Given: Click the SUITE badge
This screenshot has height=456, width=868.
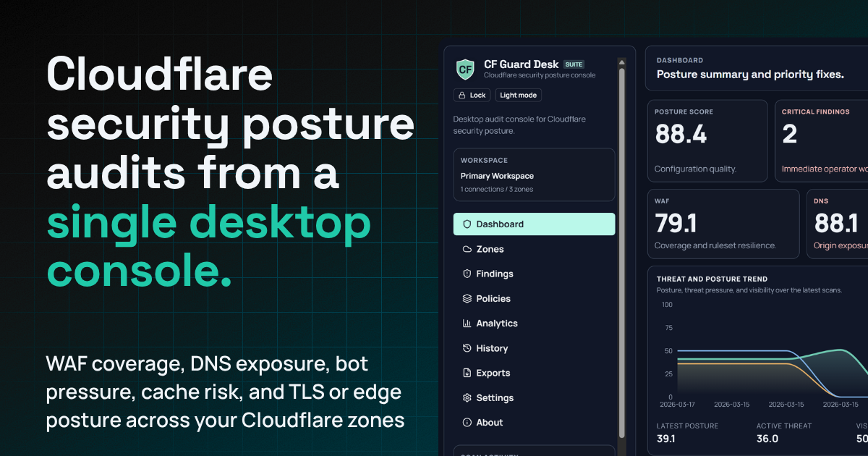Looking at the screenshot, I should (x=574, y=64).
